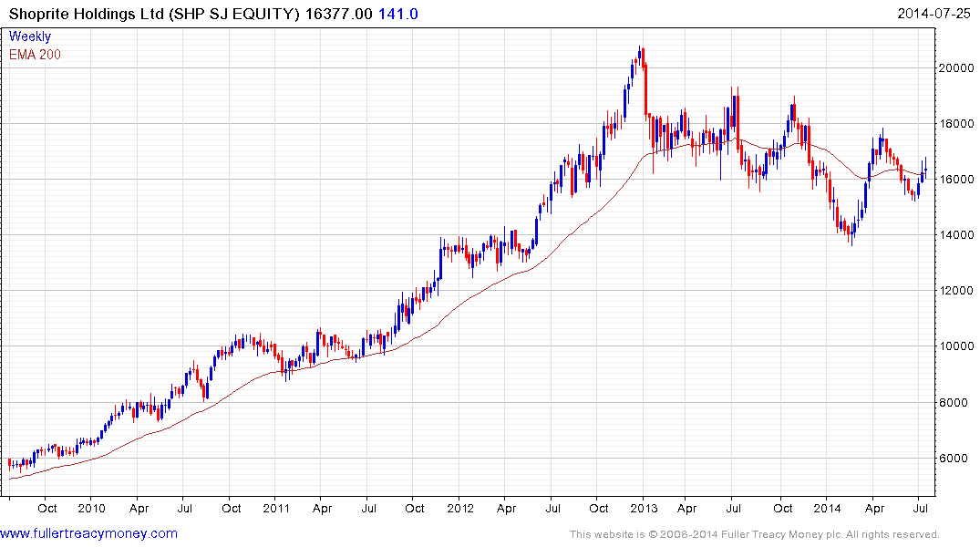Image resolution: width=980 pixels, height=547 pixels.
Task: Click the 10000 price axis label
Action: (956, 346)
